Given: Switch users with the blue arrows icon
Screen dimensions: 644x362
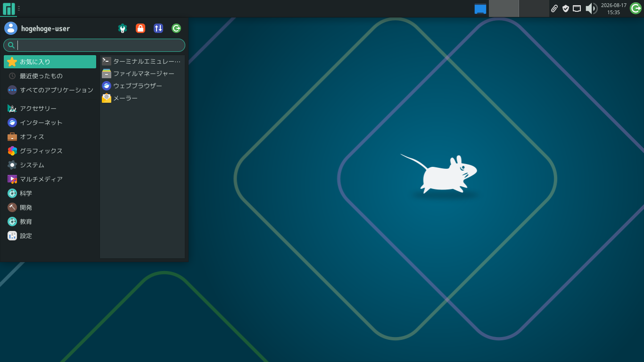Looking at the screenshot, I should coord(158,28).
